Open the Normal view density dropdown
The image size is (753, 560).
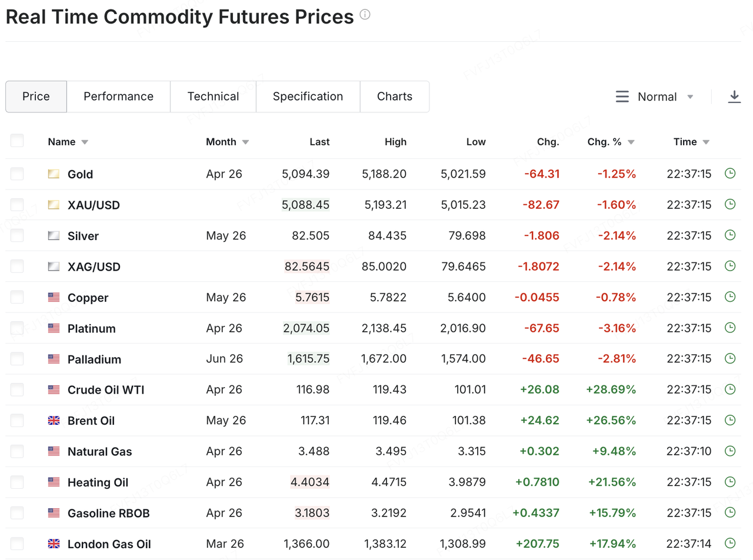(657, 96)
